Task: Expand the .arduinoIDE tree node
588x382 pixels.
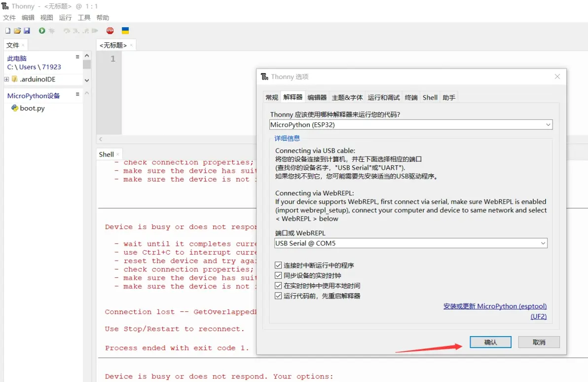Action: click(x=6, y=79)
